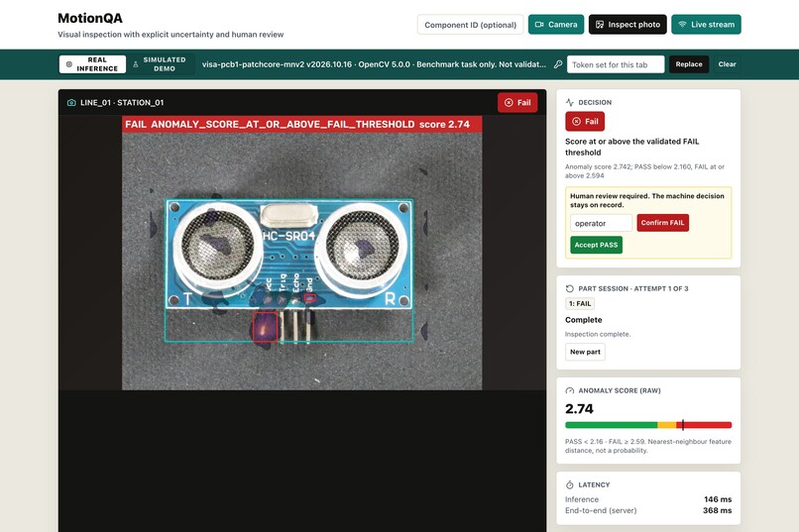Click the MotionQA title
Screen dimensions: 799x532
[x=89, y=18]
